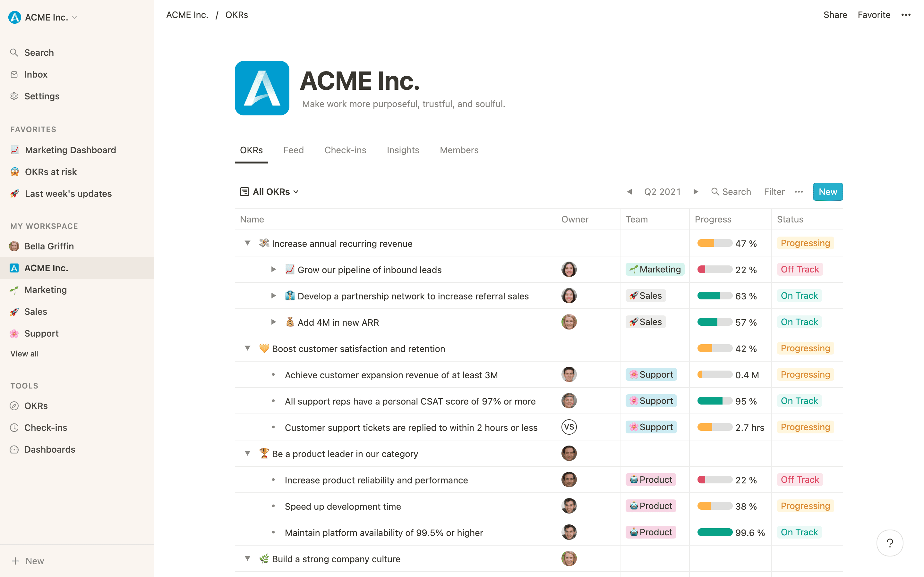The image size is (924, 577).
Task: Click the 47% progress bar for annual recurring revenue
Action: tap(713, 243)
